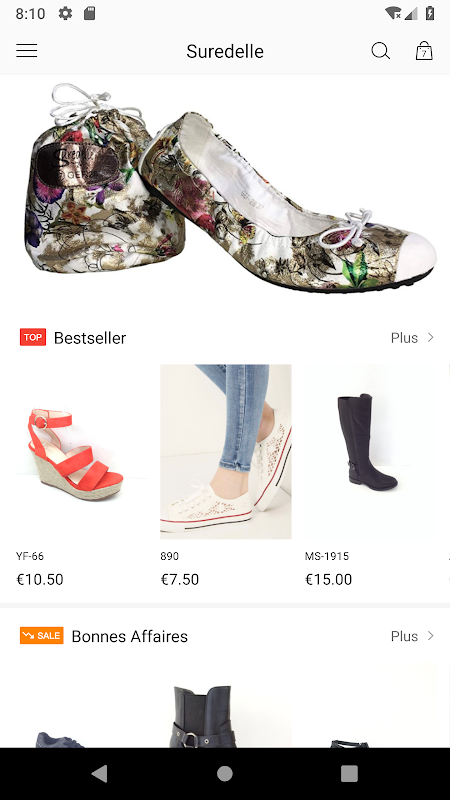Screen dimensions: 450x800
Task: Expand Bestseller with Plus chevron
Action: pos(413,338)
